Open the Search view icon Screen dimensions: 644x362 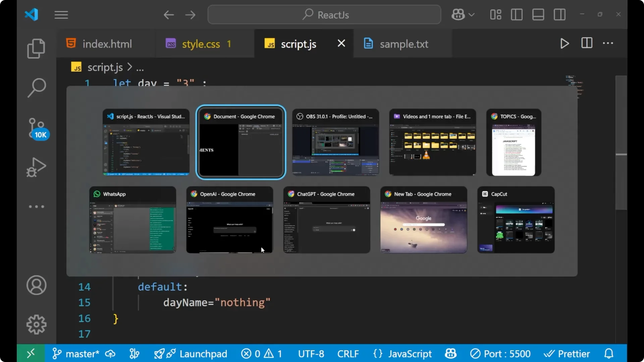pos(36,88)
